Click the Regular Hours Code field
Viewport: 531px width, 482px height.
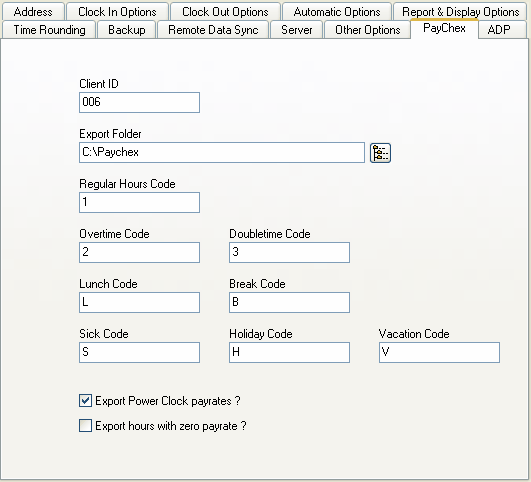[x=140, y=203]
